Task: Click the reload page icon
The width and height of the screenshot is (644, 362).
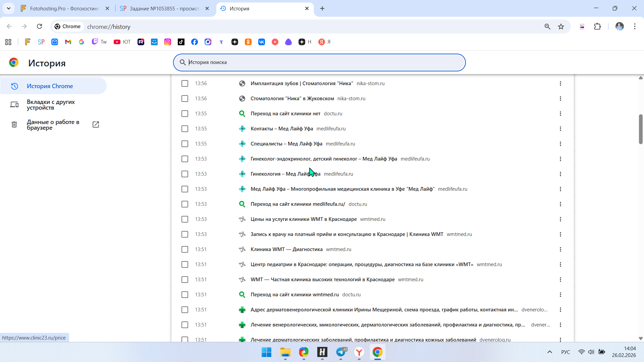Action: (x=40, y=26)
